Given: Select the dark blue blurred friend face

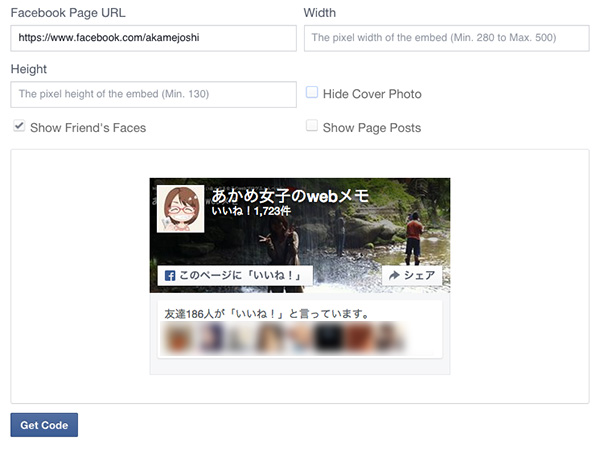Looking at the screenshot, I should pyautogui.click(x=211, y=338).
